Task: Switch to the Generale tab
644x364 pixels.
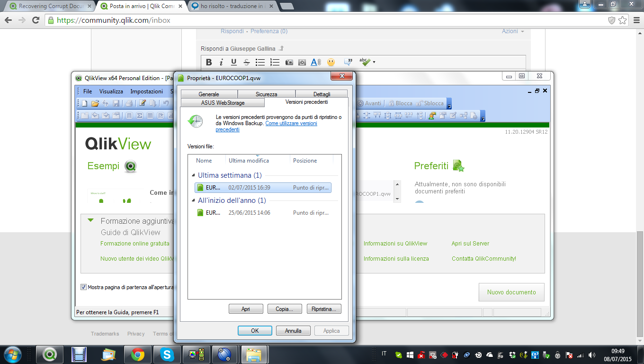Action: click(209, 94)
